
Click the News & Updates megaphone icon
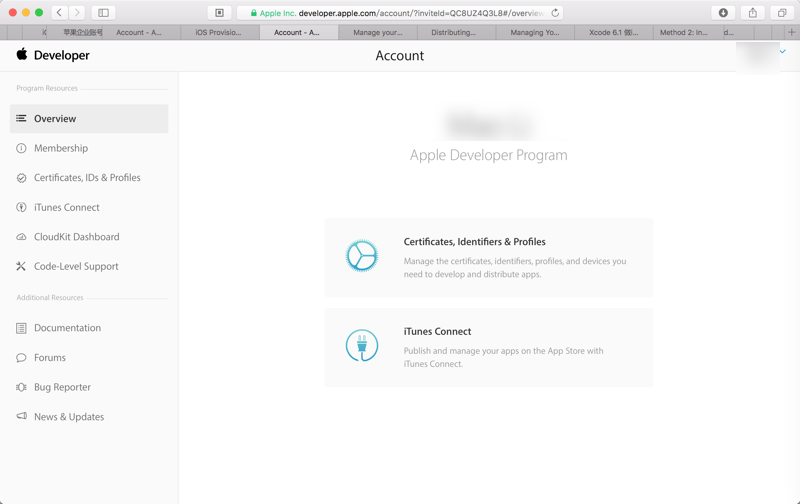tap(21, 416)
